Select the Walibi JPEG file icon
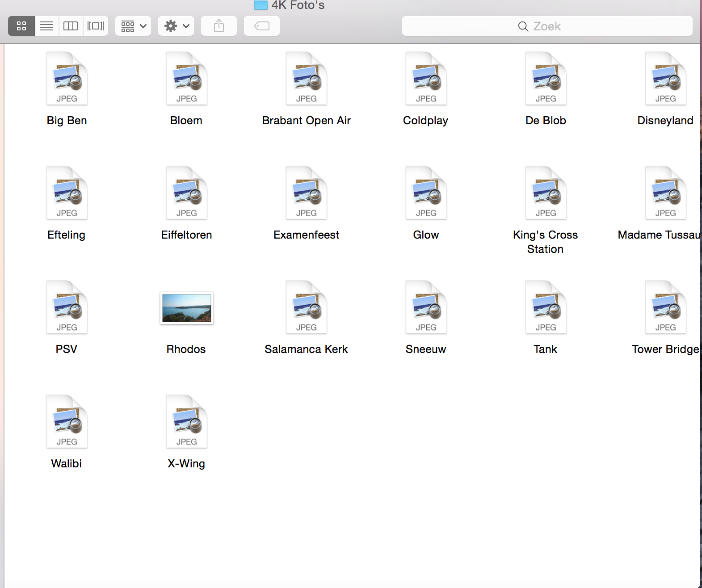Screen dimensions: 702x588 67,421
